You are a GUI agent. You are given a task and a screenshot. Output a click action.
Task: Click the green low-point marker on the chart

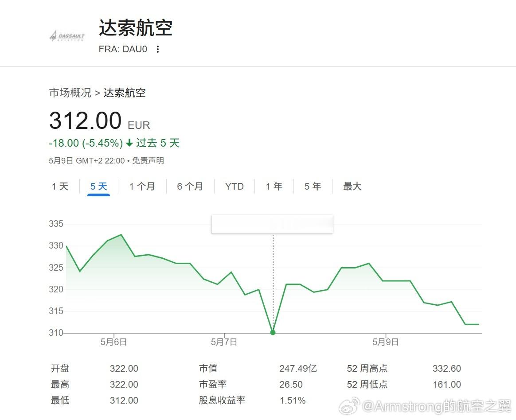point(273,333)
